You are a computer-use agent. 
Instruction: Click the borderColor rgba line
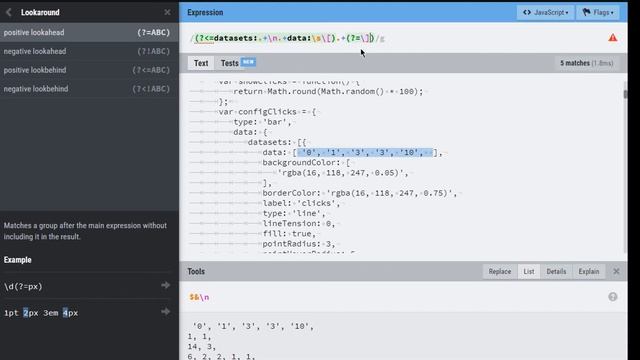(x=360, y=193)
